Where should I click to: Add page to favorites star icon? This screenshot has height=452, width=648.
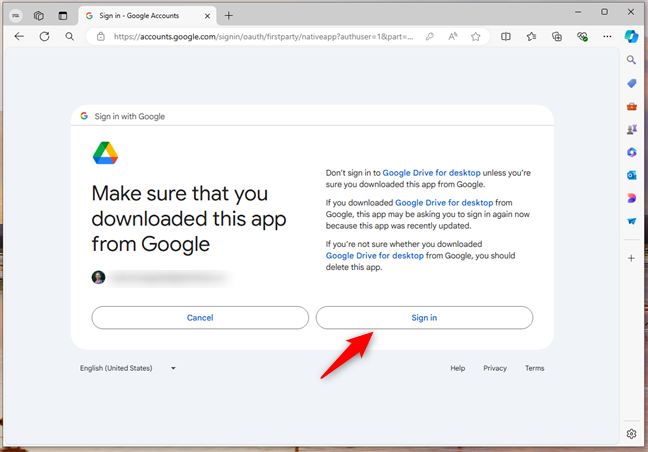(476, 36)
